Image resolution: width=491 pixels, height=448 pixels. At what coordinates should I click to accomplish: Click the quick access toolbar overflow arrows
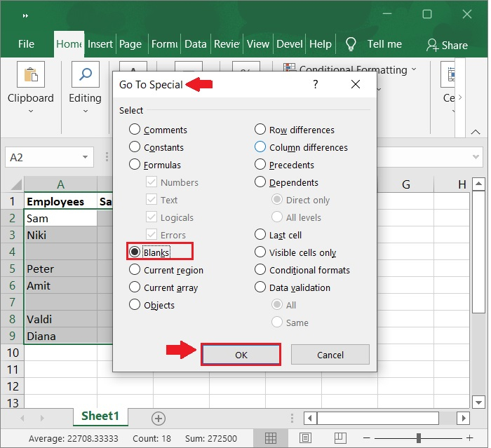[25, 15]
